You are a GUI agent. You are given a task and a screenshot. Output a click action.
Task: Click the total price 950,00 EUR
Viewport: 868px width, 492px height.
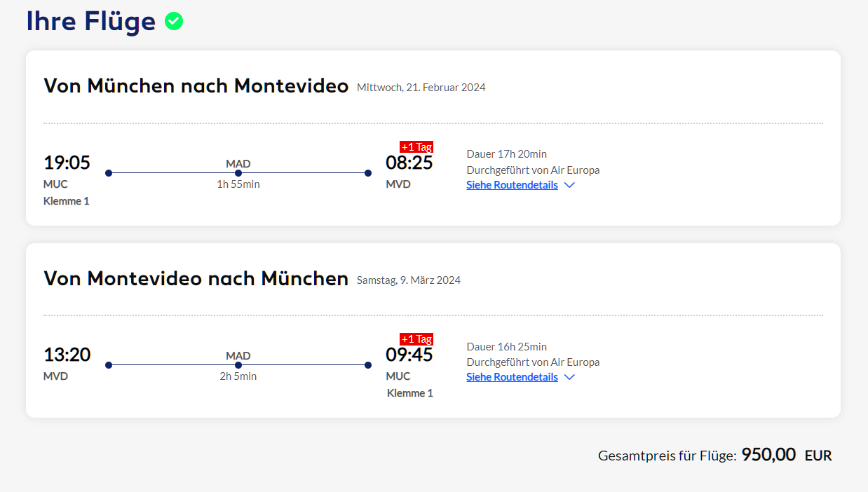pos(786,455)
